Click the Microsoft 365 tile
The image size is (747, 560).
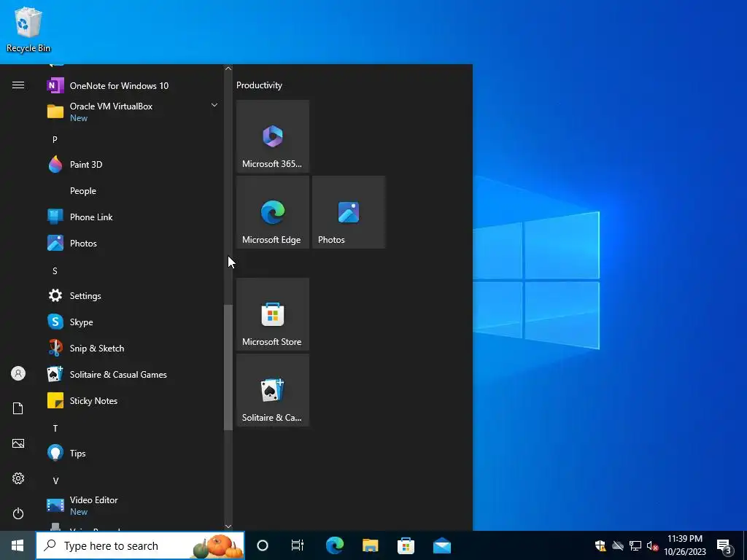273,136
